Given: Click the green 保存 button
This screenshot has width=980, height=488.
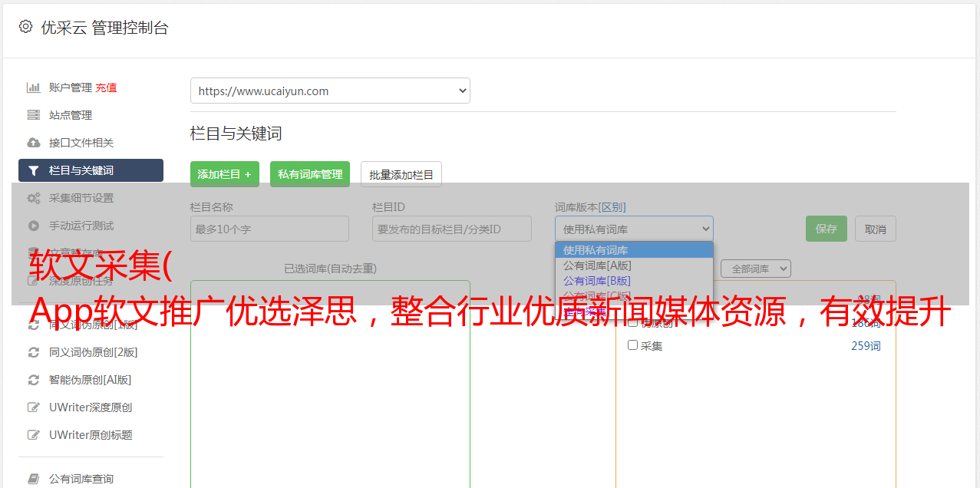Looking at the screenshot, I should (827, 229).
